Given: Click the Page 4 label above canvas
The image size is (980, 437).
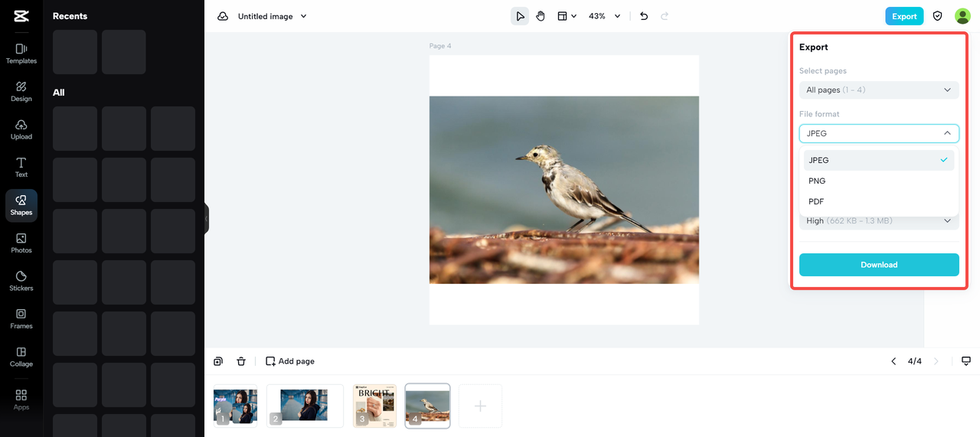Looking at the screenshot, I should (440, 46).
